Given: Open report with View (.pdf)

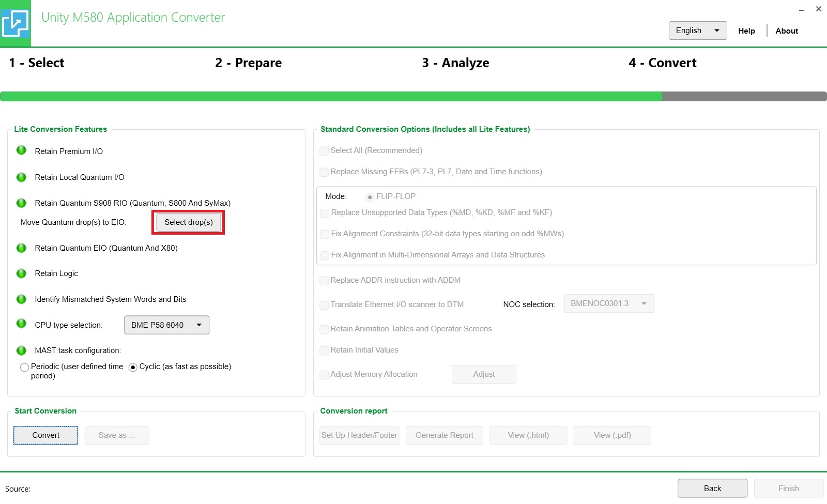Looking at the screenshot, I should click(612, 435).
